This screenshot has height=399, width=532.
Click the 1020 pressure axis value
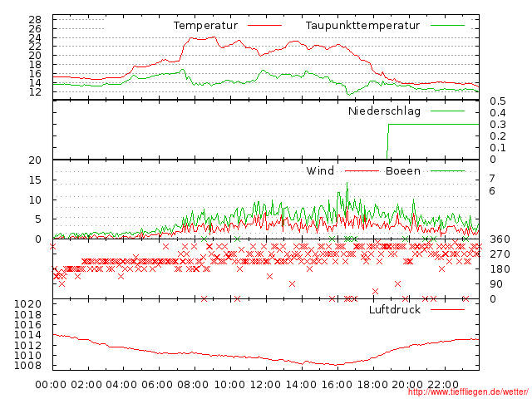tap(27, 303)
